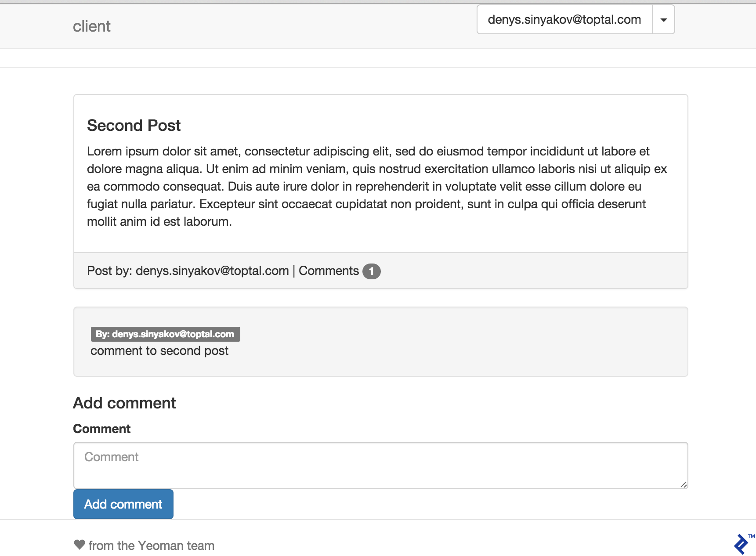
Task: Click inside the Comment text area
Action: 380,465
